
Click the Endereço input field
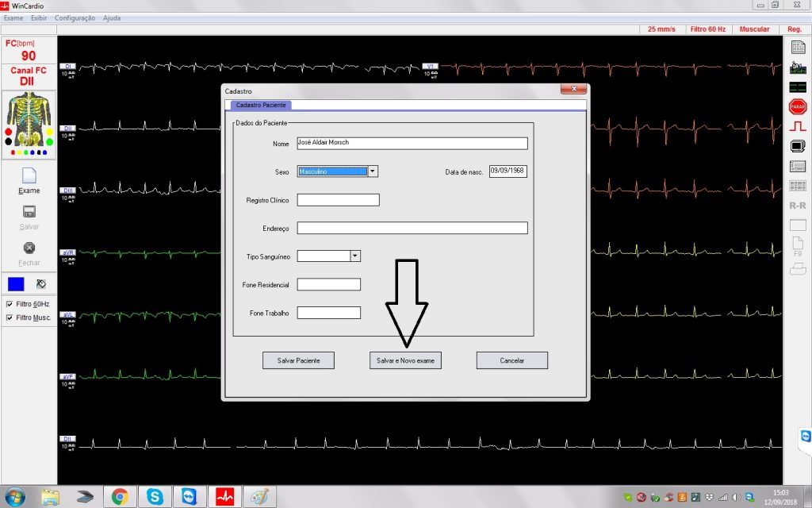(412, 228)
